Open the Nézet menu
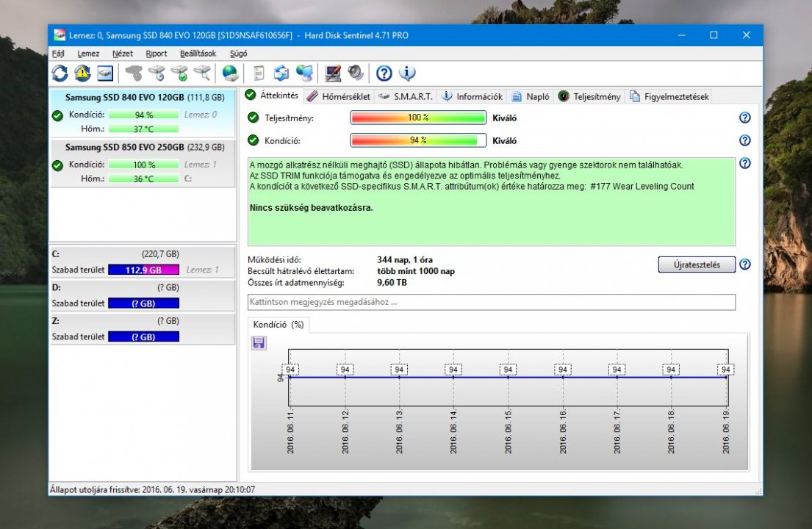 (x=122, y=54)
